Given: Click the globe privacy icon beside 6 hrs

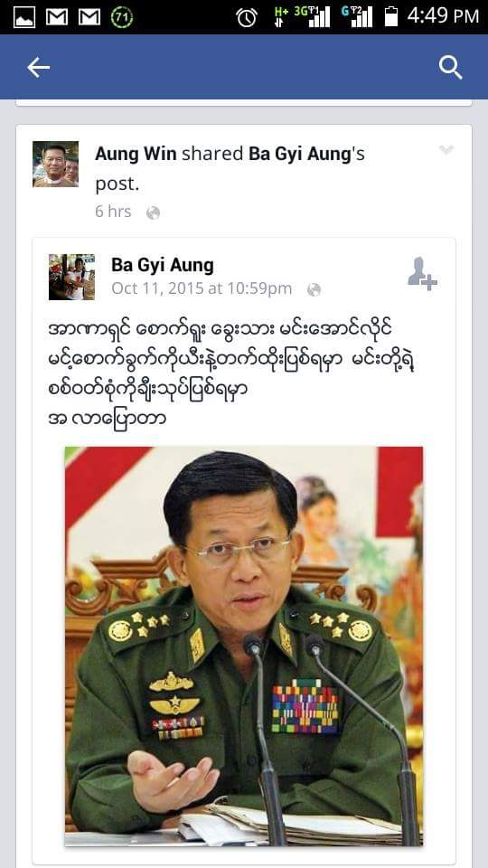Looking at the screenshot, I should (154, 213).
